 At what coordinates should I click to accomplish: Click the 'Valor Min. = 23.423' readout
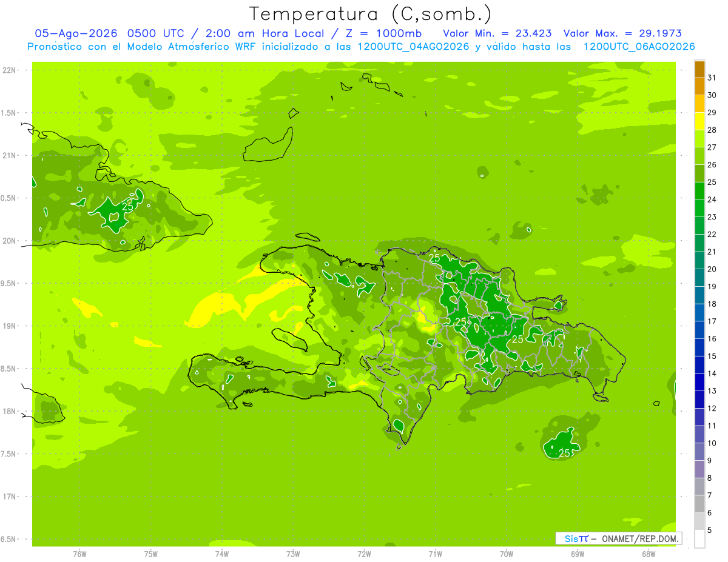(496, 33)
